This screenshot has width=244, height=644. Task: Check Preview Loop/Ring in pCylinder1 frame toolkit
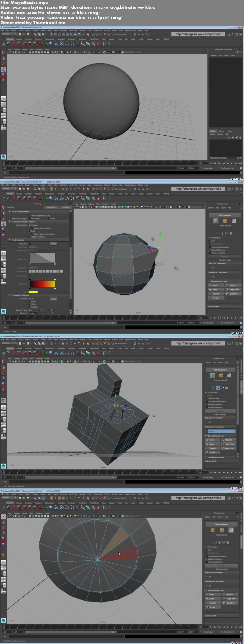(x=207, y=562)
